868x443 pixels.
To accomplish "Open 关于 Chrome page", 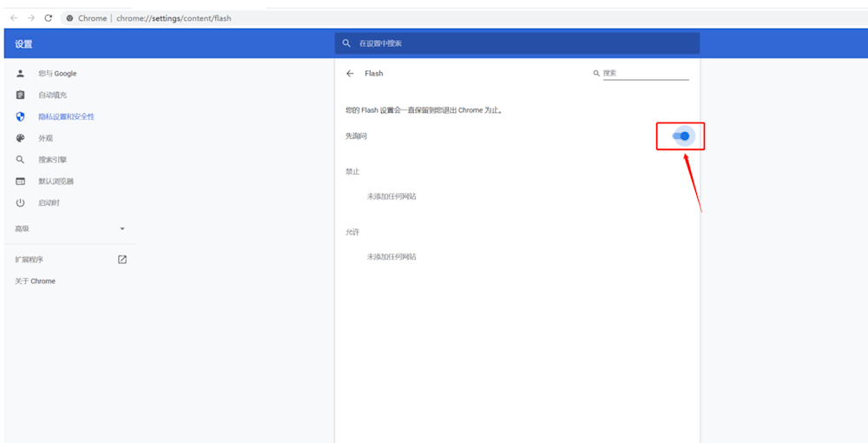I will click(35, 281).
